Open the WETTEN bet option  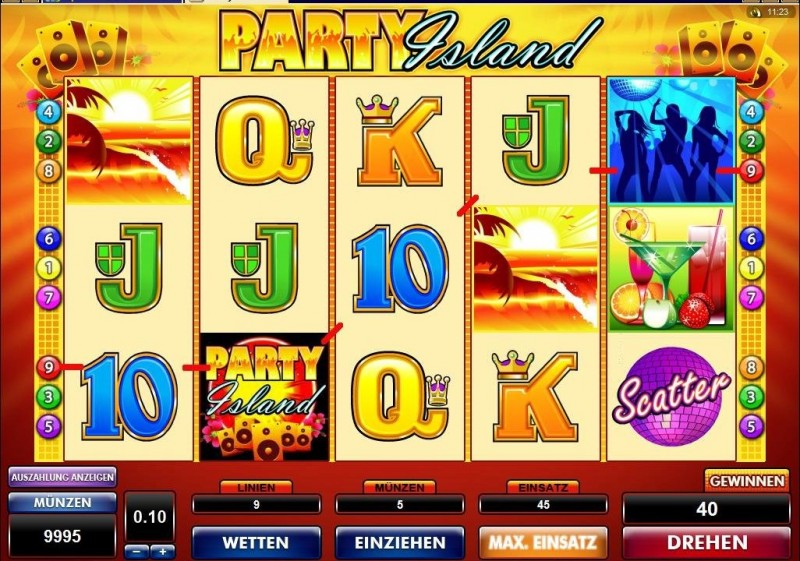pyautogui.click(x=256, y=542)
